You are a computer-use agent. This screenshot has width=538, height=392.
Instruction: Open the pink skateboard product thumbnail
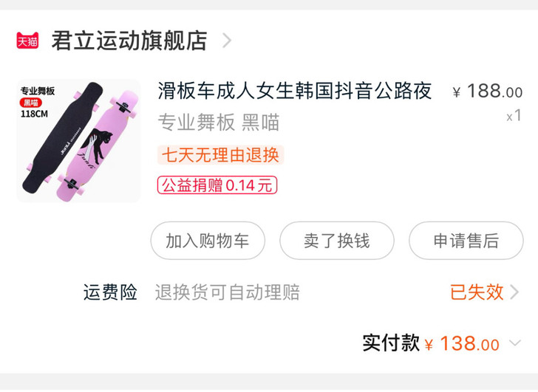click(x=78, y=141)
